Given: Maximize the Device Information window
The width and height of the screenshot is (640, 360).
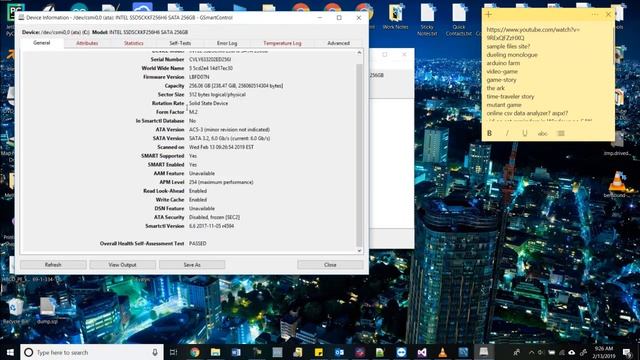Looking at the screenshot, I should 339,18.
